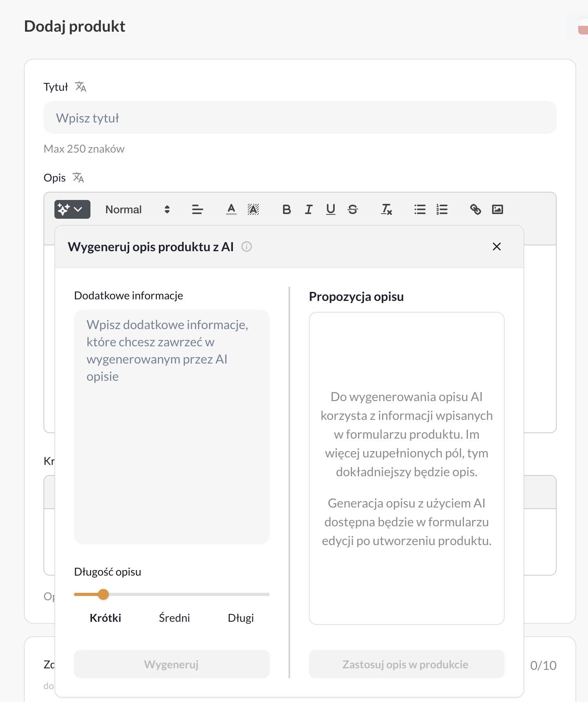Select the Średni description length
The image size is (588, 702).
pos(174,618)
